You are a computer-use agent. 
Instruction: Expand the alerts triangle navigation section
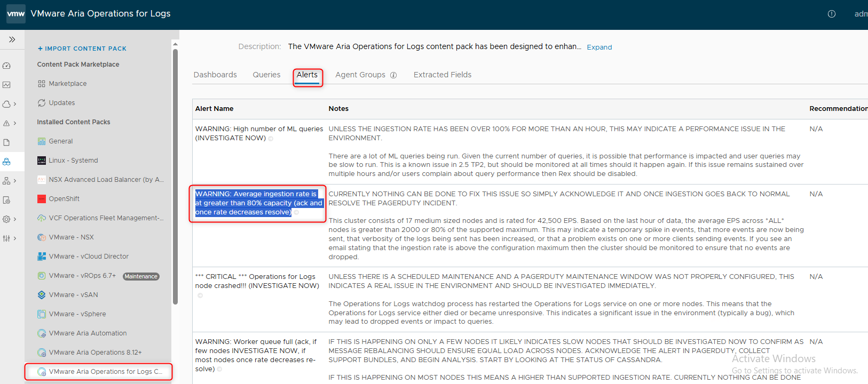[9, 123]
